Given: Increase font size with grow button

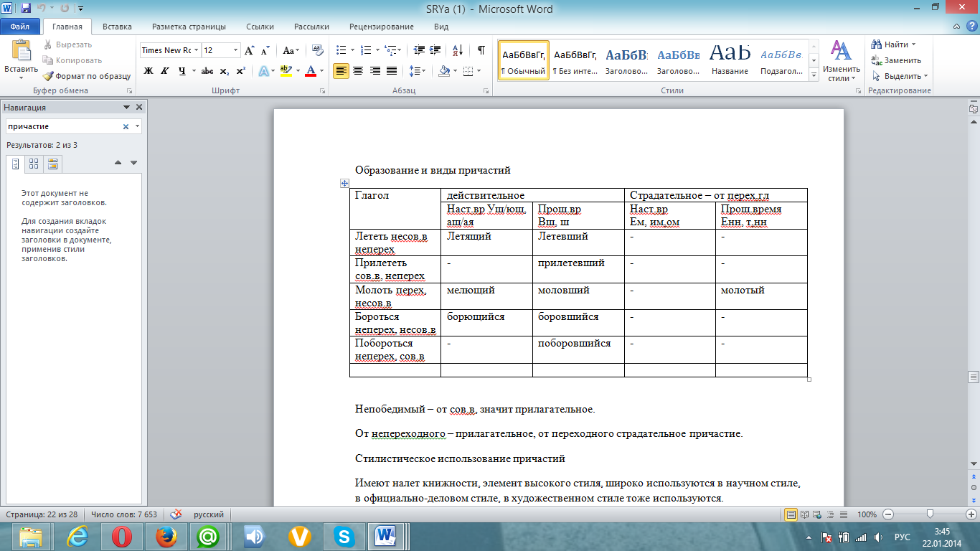Looking at the screenshot, I should point(250,50).
